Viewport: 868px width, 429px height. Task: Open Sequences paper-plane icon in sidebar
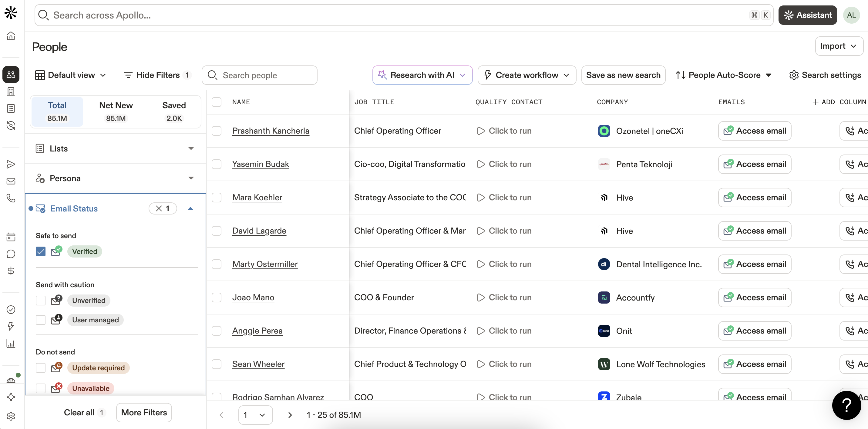coord(11,164)
